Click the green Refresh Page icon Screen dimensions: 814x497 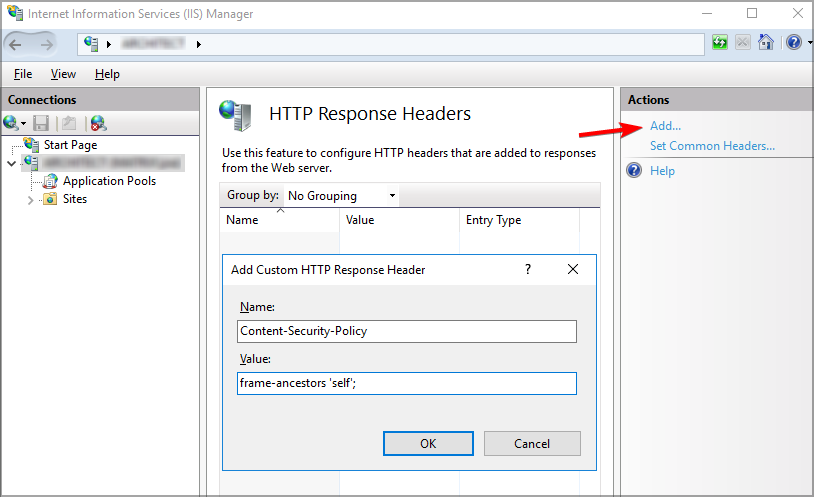tap(720, 42)
